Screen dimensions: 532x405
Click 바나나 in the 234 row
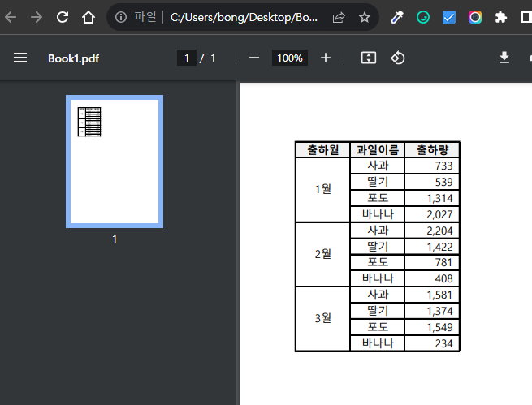pyautogui.click(x=378, y=343)
